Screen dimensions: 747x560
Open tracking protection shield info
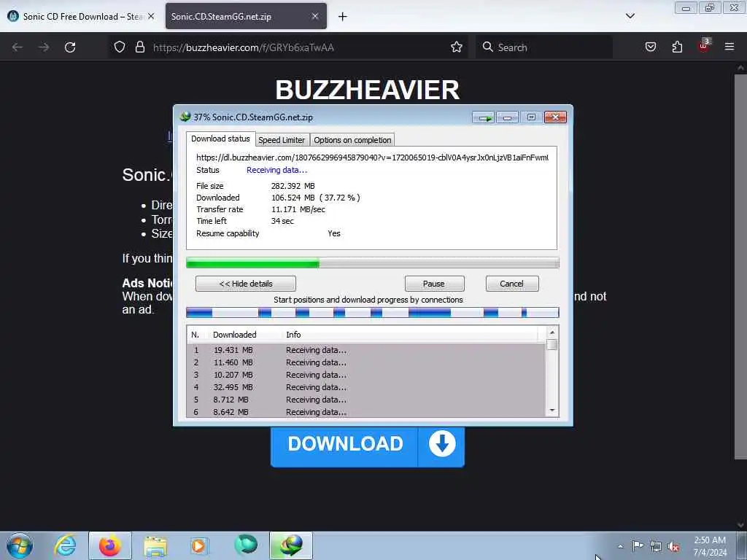click(120, 47)
